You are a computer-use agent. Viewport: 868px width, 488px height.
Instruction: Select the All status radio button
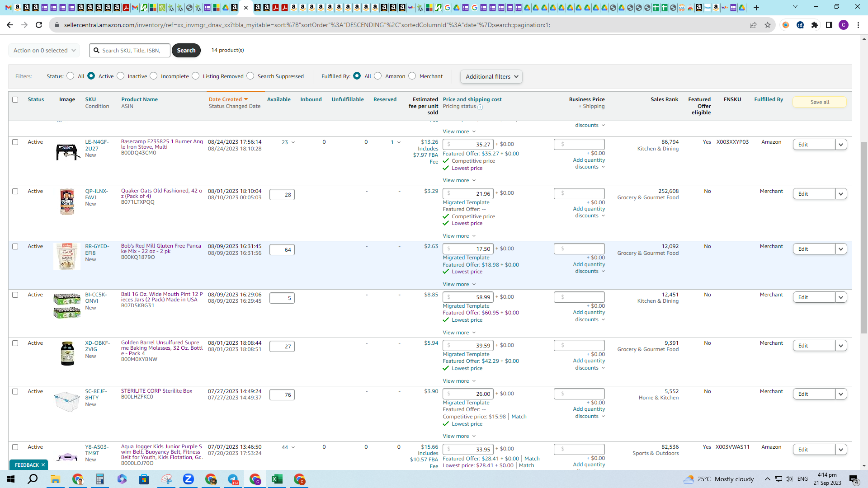71,76
